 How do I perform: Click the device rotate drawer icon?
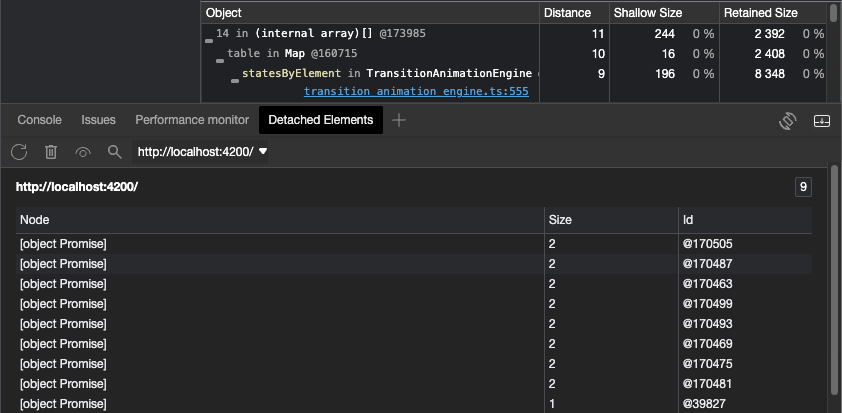pos(787,120)
